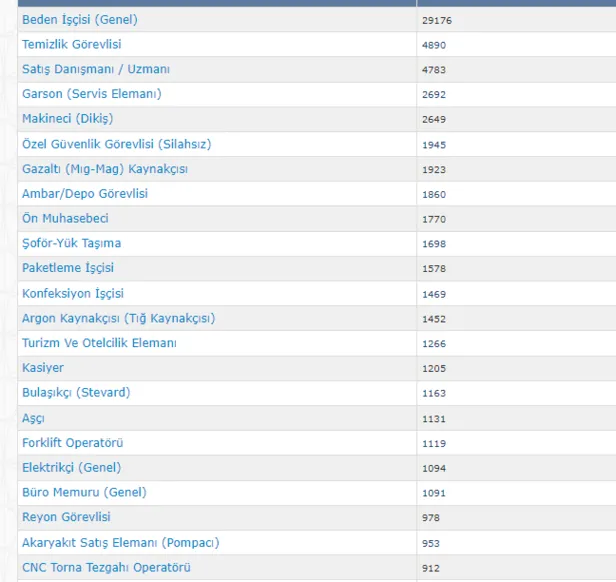Click the Kasiyer link
The image size is (616, 582).
point(43,368)
